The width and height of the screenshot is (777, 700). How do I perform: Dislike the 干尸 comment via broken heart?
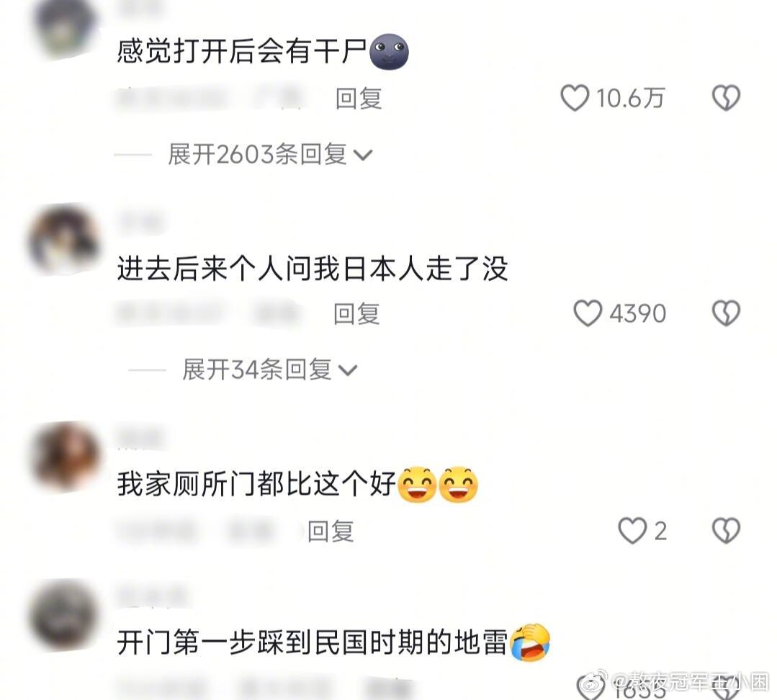pyautogui.click(x=726, y=98)
